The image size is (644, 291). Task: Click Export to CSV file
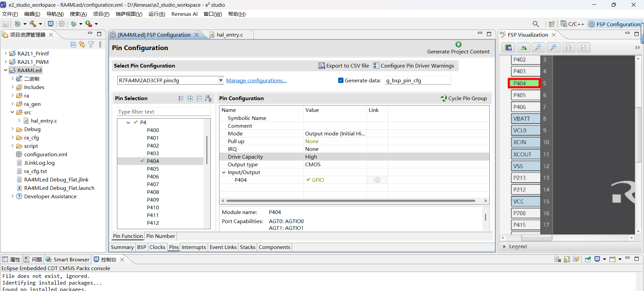tap(344, 66)
